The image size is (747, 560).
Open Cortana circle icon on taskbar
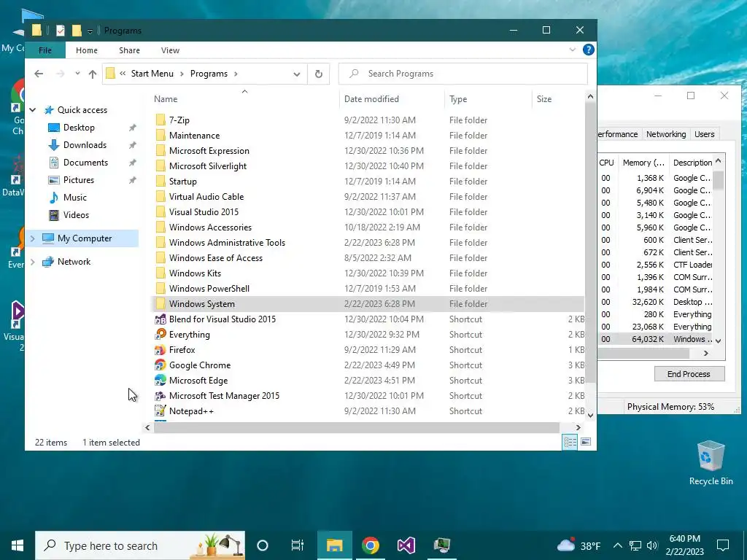pyautogui.click(x=263, y=545)
